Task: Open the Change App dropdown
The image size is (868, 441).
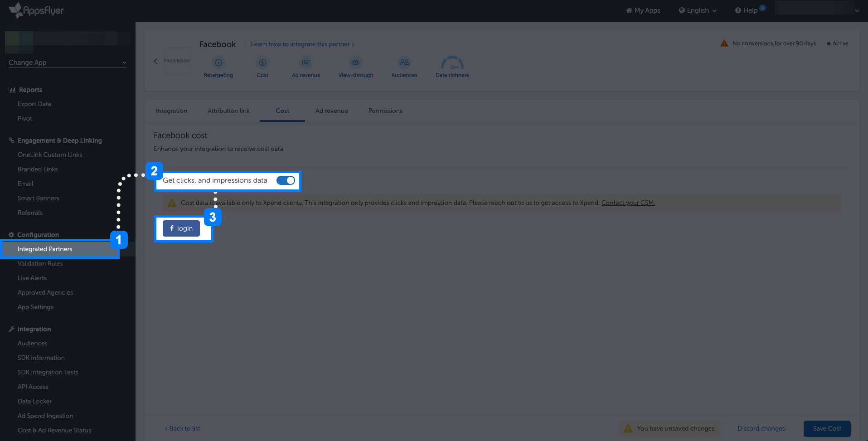Action: point(68,63)
